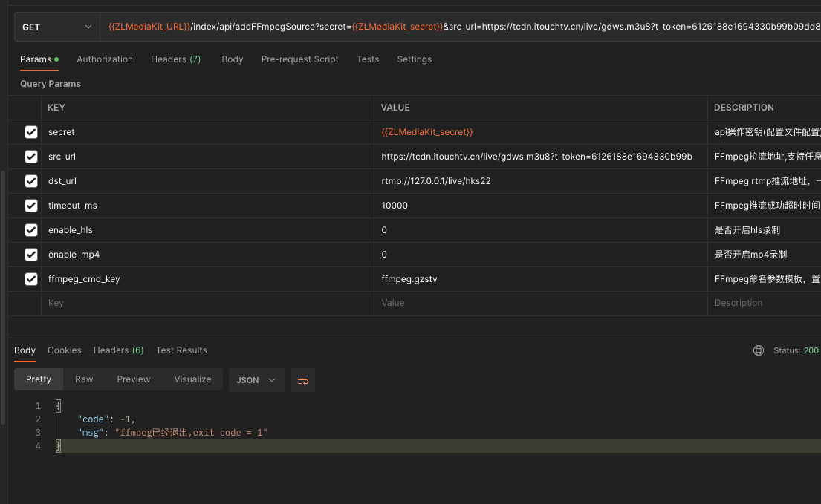This screenshot has width=821, height=504.
Task: View the response Cookies tab
Action: click(x=64, y=350)
